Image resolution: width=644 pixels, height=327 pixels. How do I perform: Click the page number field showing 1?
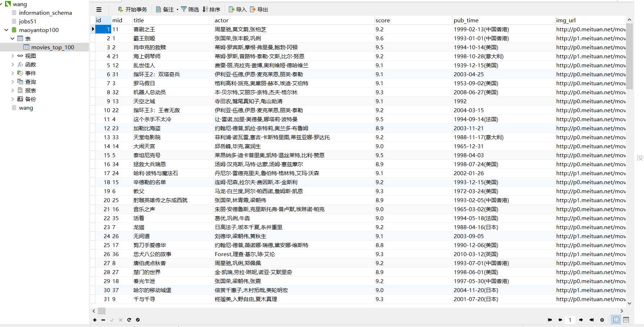[570, 320]
